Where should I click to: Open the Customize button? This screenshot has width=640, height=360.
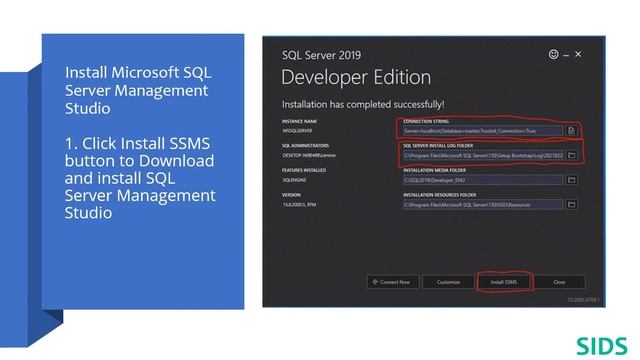tap(448, 282)
